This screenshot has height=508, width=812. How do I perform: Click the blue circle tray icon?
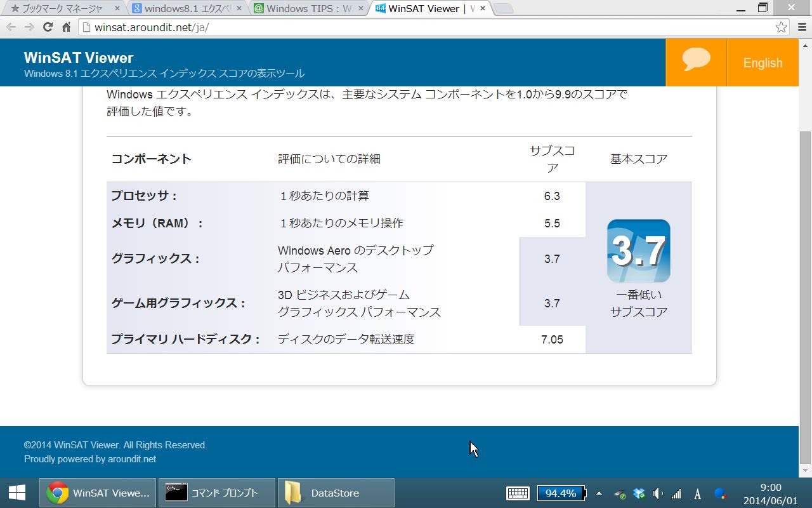coord(720,493)
